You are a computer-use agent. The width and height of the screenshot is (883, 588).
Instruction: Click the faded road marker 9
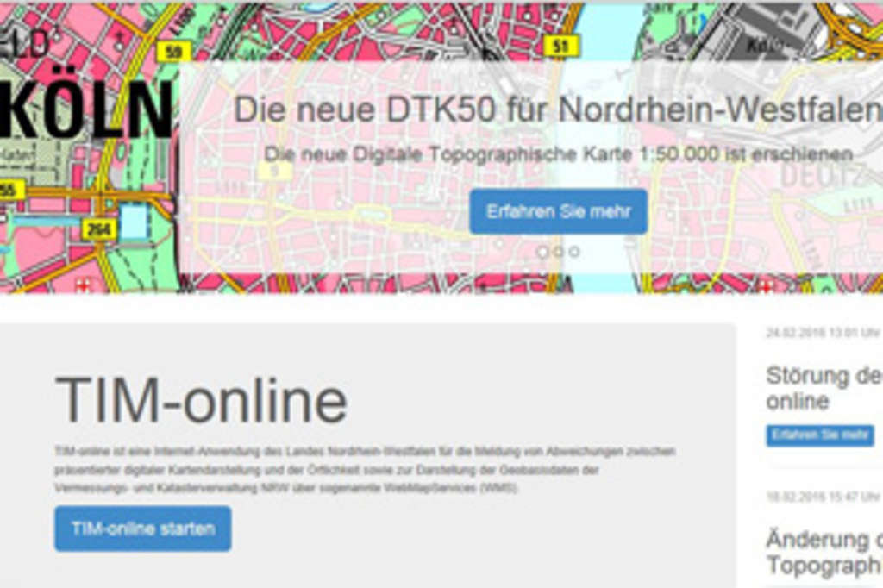[x=274, y=171]
